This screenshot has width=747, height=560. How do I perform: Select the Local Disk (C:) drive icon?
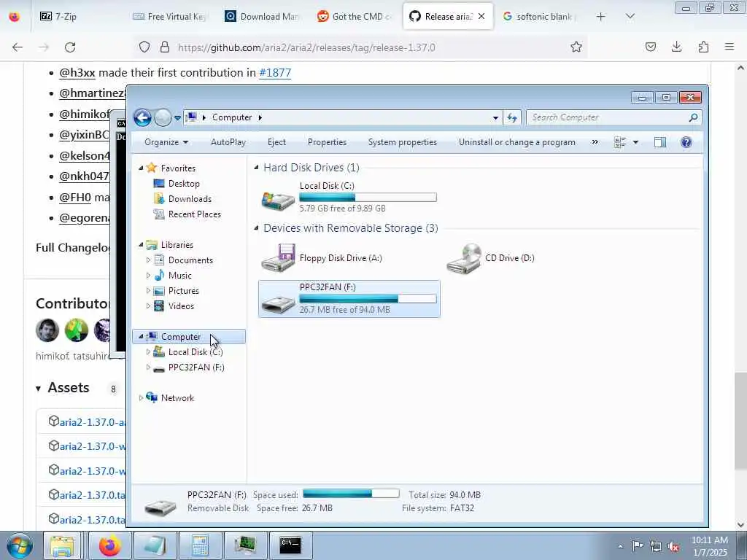278,200
